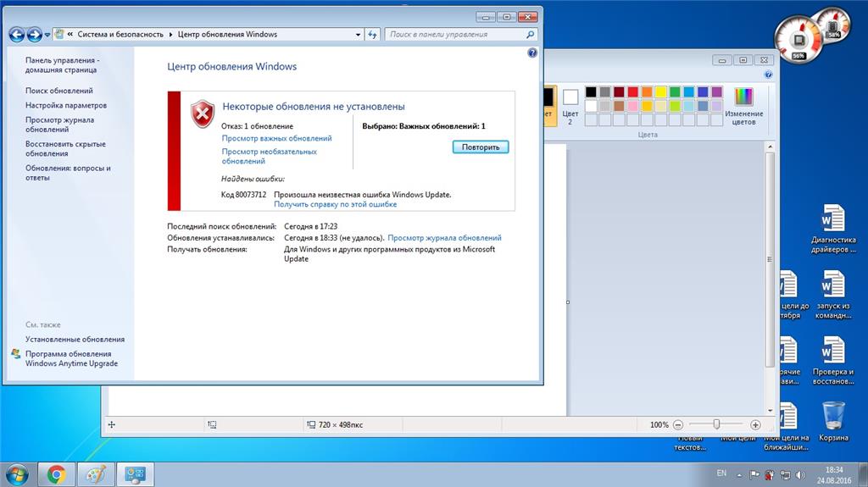The width and height of the screenshot is (868, 487).
Task: Switch to Control Panel taskbar button
Action: click(135, 474)
